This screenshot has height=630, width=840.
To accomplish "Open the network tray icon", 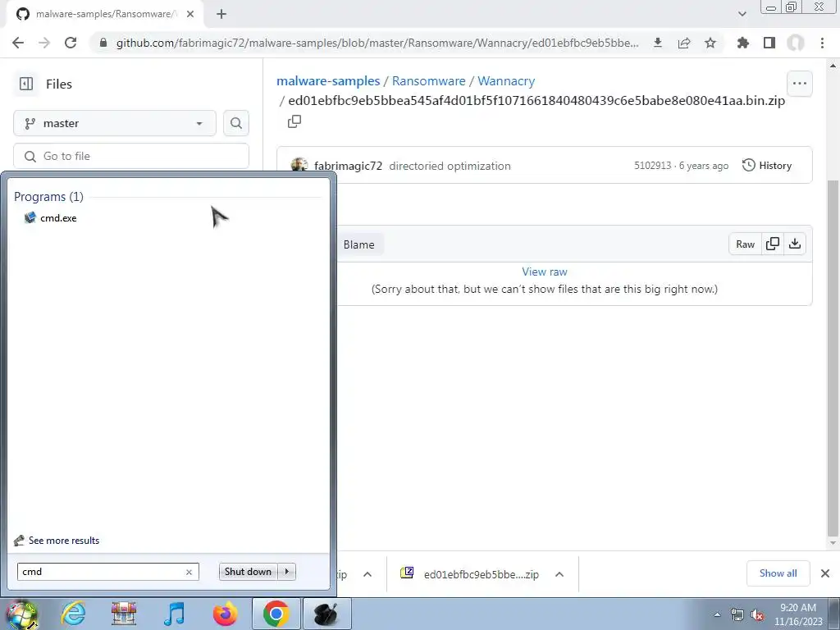I will coord(737,614).
